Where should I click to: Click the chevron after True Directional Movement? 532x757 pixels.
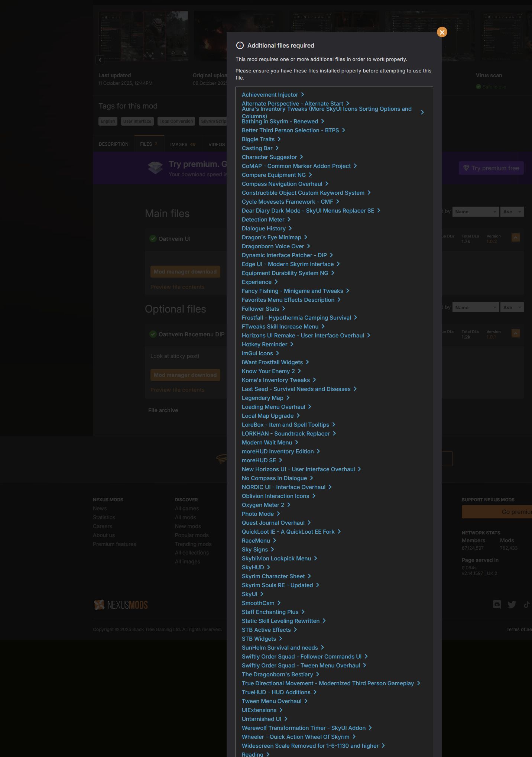[419, 683]
